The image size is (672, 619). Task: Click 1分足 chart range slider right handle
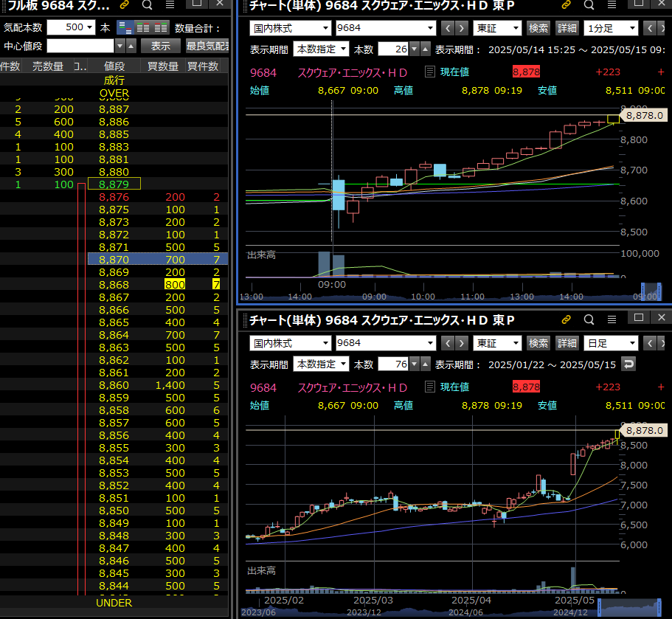click(x=659, y=292)
